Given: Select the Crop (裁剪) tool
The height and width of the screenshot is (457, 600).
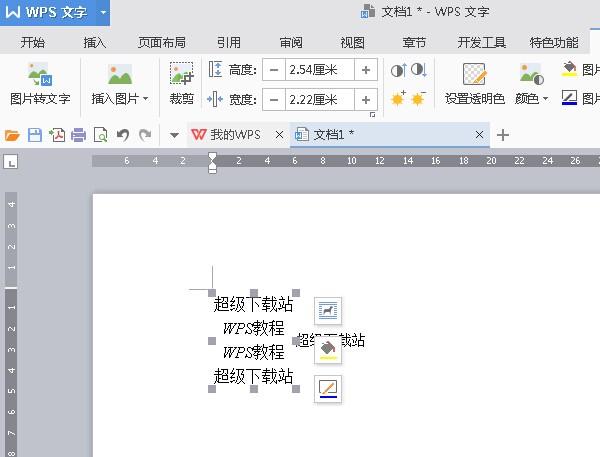Looking at the screenshot, I should (182, 83).
